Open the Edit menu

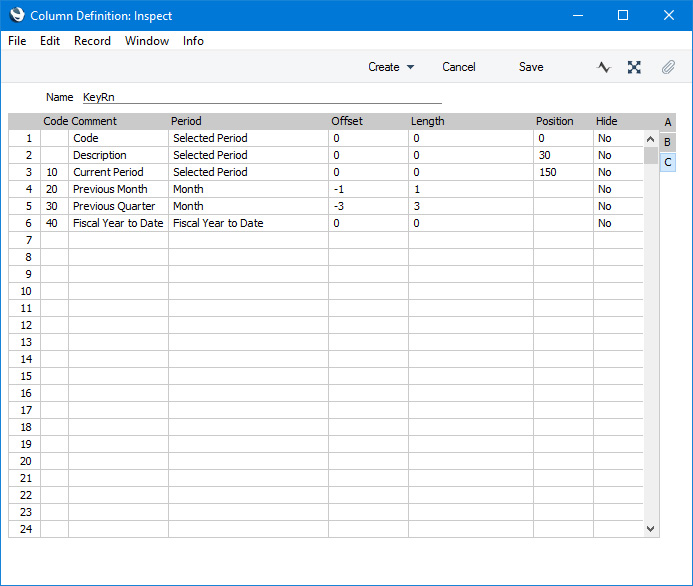(x=50, y=41)
